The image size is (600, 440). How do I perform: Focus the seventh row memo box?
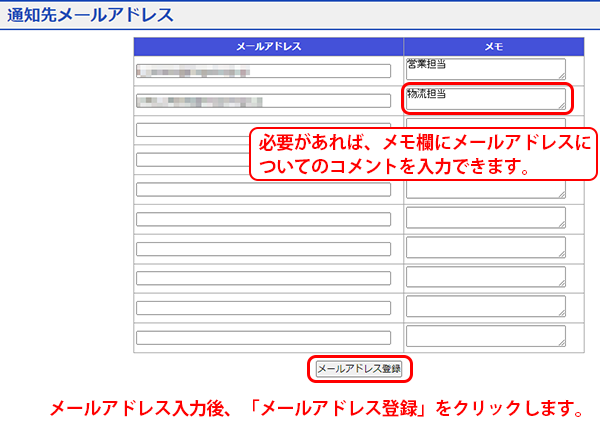pos(485,247)
